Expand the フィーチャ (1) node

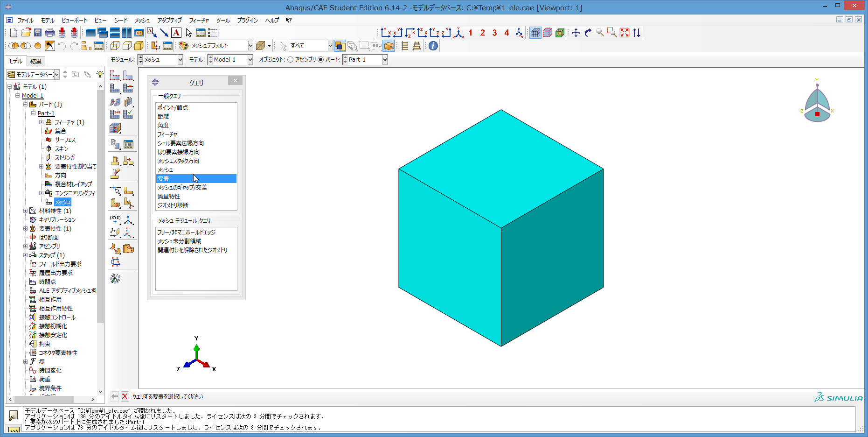pos(41,122)
